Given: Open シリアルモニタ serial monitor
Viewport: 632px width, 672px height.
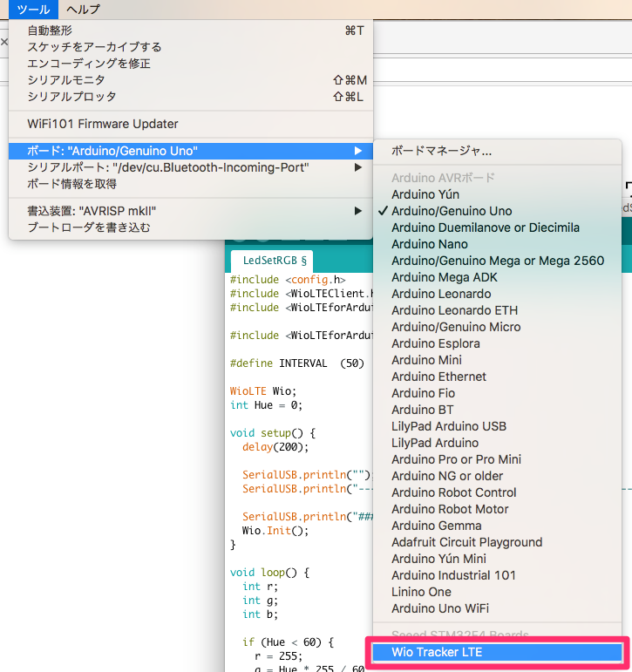Looking at the screenshot, I should coord(65,80).
